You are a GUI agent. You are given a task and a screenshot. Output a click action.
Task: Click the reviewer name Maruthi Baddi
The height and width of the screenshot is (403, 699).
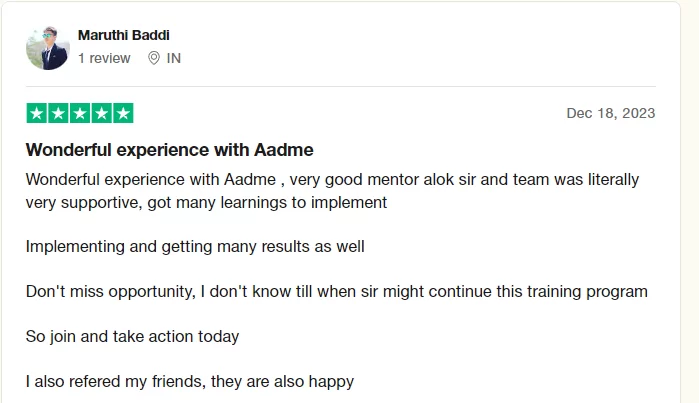[123, 35]
